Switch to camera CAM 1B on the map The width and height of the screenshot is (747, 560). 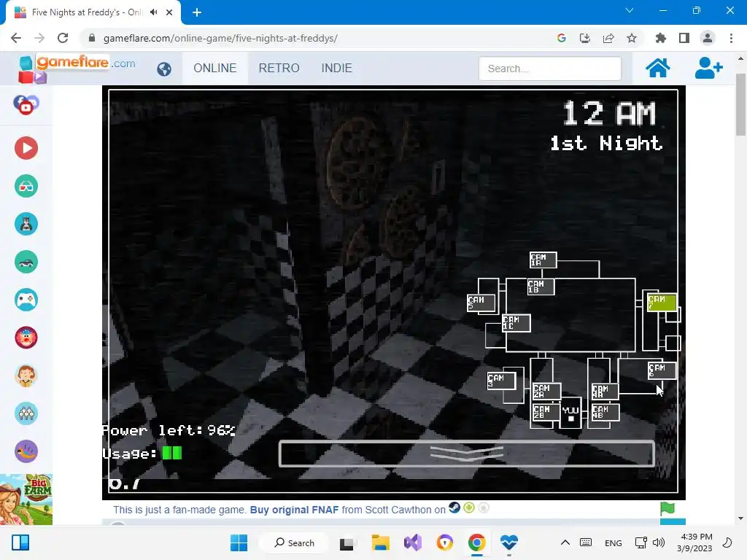pos(541,287)
